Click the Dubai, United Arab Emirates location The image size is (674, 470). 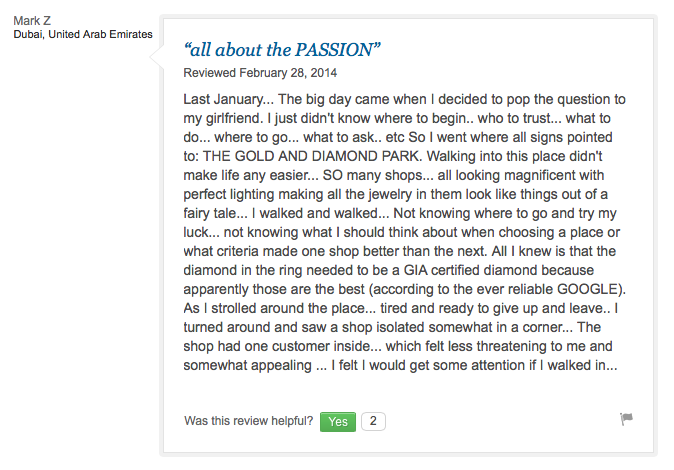click(83, 35)
